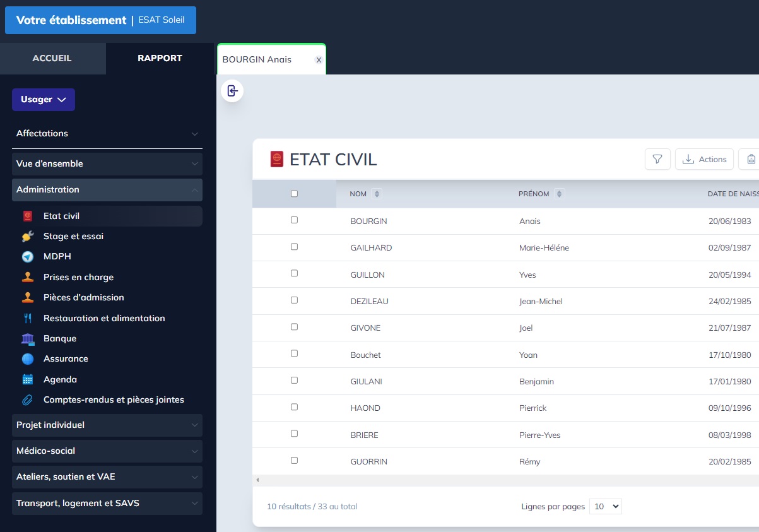Click the Actions download button
The height and width of the screenshot is (532, 759).
[705, 159]
